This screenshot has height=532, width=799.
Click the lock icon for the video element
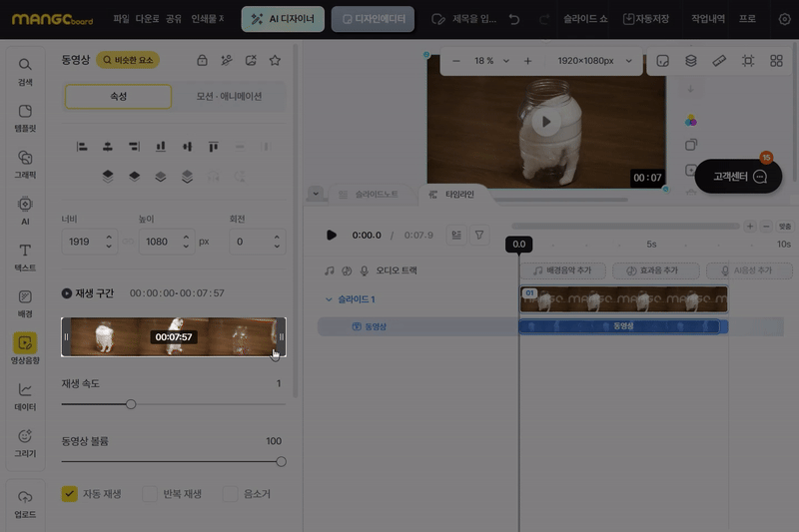click(x=202, y=61)
